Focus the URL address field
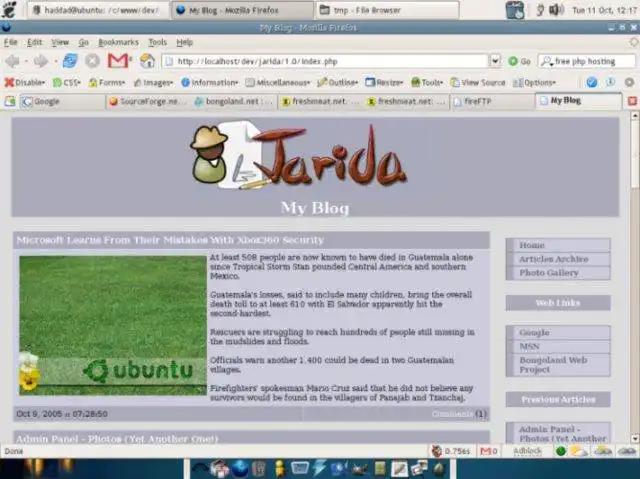This screenshot has height=479, width=640. pyautogui.click(x=326, y=61)
